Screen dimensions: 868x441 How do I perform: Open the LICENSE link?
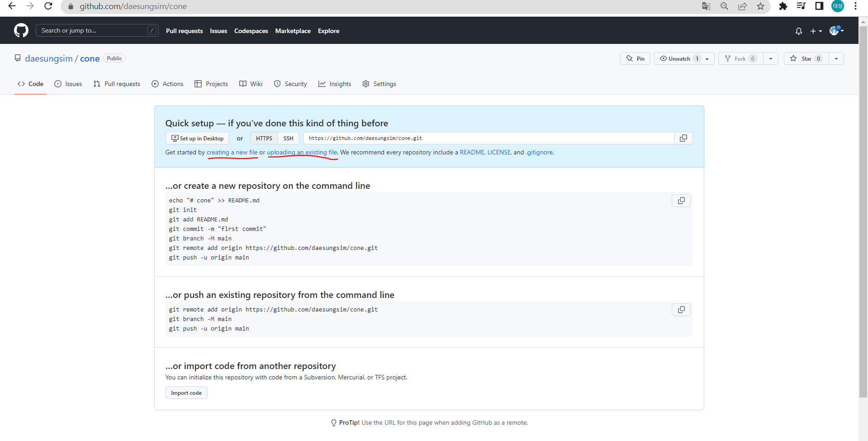click(499, 152)
